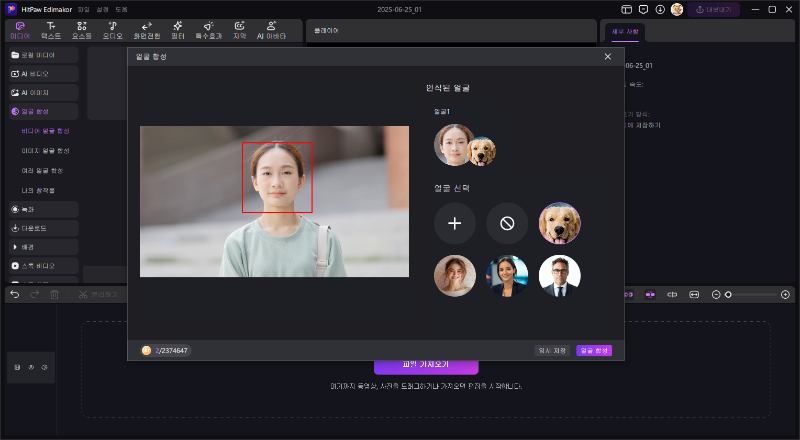Open the 화면전환 transitions tab
This screenshot has width=800, height=440.
pos(146,31)
